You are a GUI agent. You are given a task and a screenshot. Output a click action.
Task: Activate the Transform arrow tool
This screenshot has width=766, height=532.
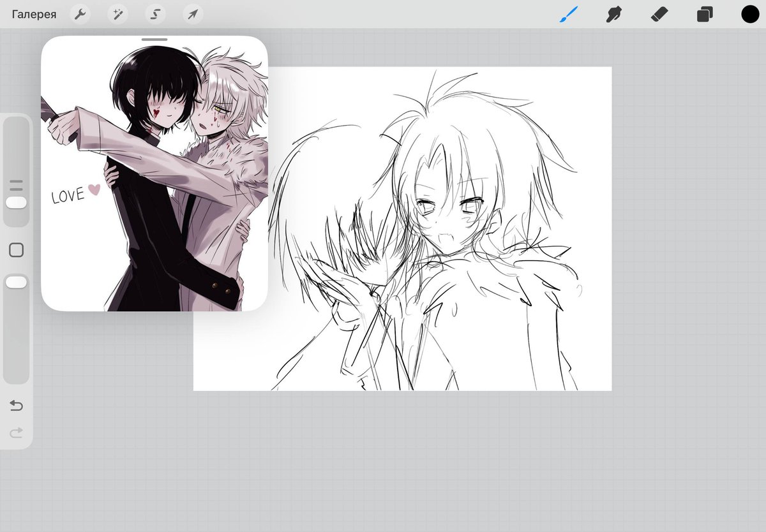pyautogui.click(x=193, y=14)
